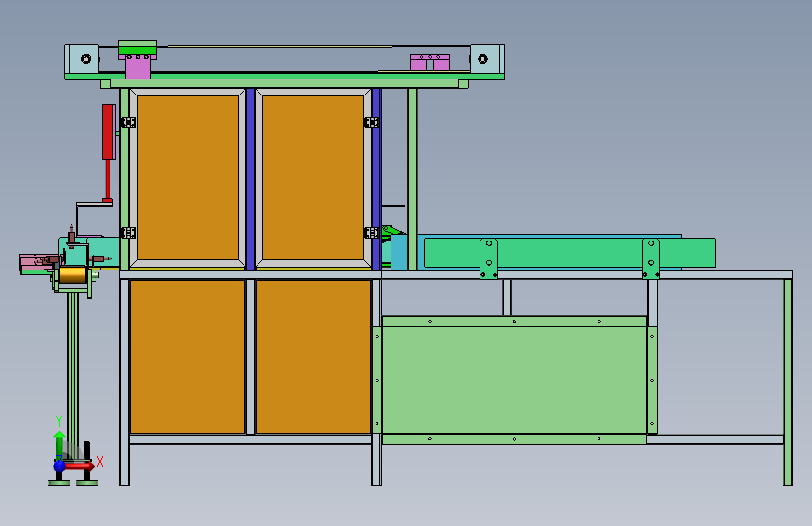Click the blue origin sphere of triad

(x=60, y=466)
